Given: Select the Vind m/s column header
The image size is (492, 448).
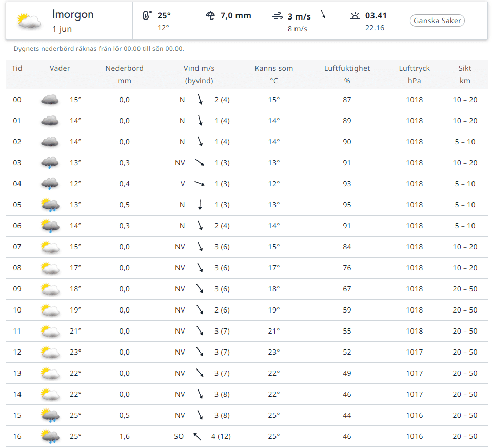Looking at the screenshot, I should 199,74.
